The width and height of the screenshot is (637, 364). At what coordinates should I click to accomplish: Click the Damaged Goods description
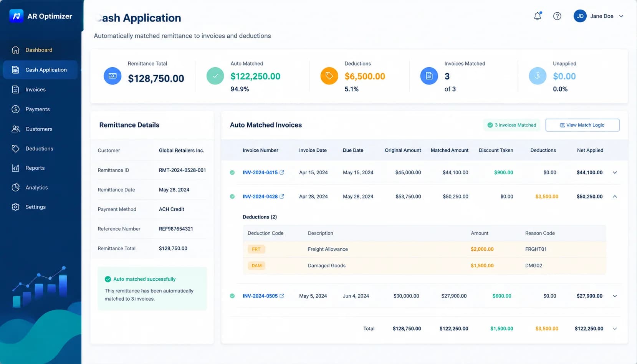click(327, 266)
